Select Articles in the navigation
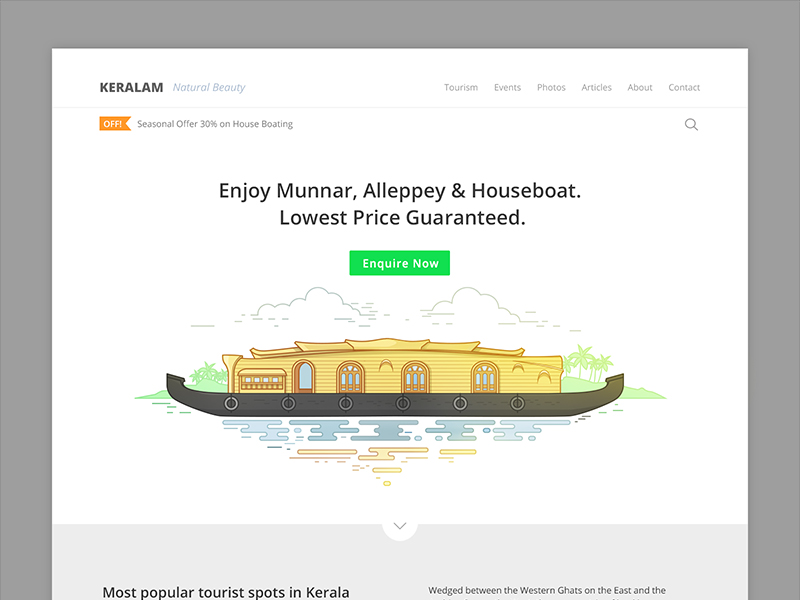The height and width of the screenshot is (600, 800). point(596,88)
